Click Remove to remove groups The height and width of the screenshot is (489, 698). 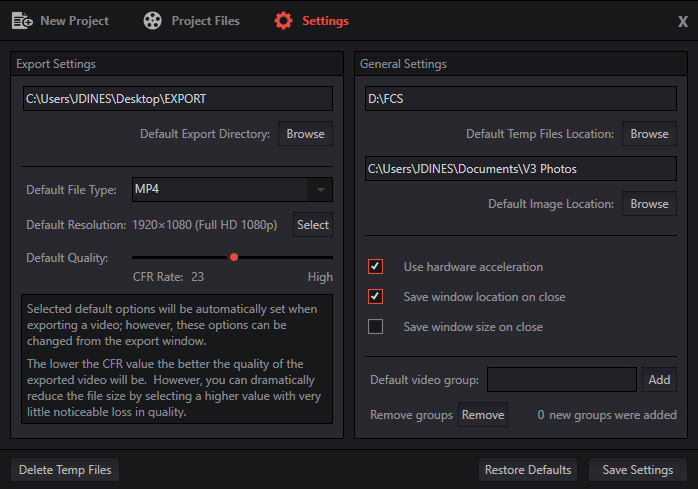coord(483,415)
